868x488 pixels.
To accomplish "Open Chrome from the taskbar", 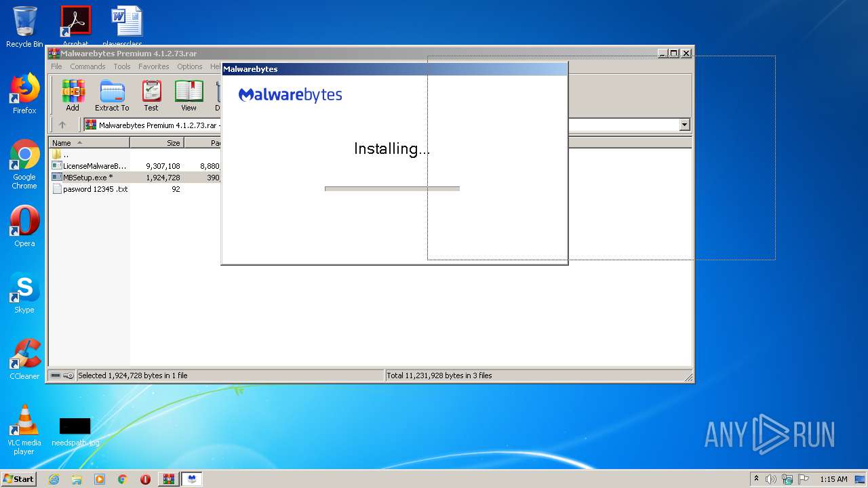I will pos(123,479).
